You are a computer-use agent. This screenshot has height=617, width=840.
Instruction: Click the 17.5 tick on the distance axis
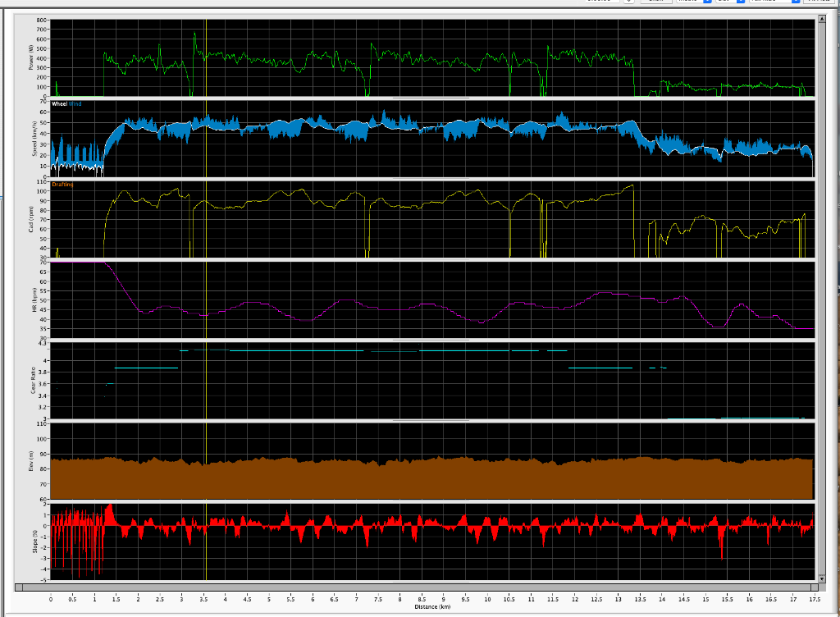[815, 599]
